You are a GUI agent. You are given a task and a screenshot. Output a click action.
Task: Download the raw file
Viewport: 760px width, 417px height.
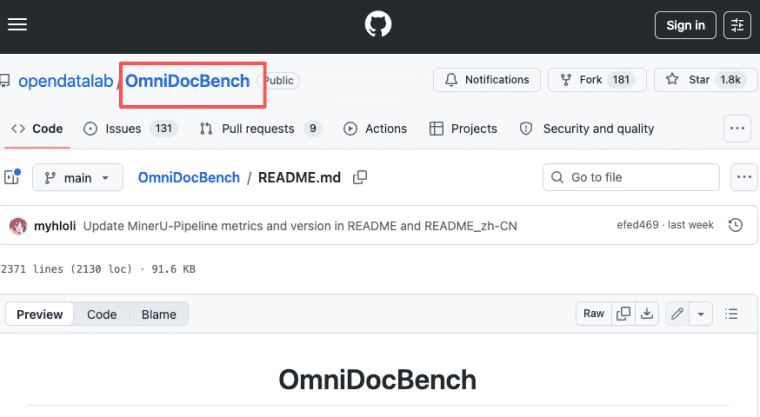tap(647, 314)
